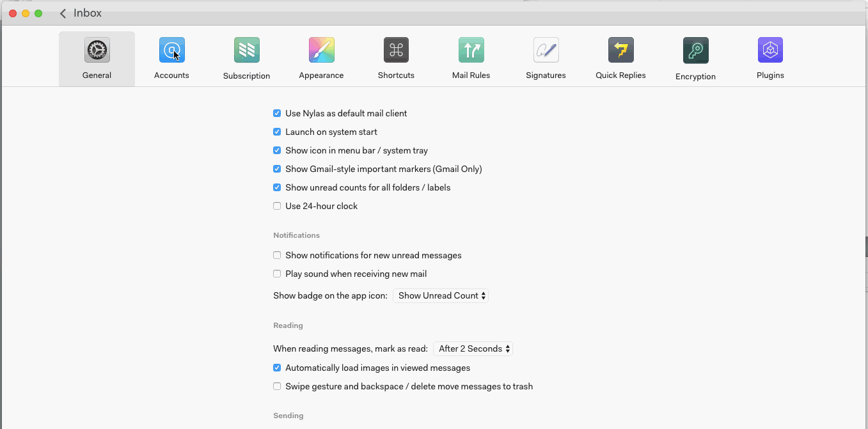Open the Show Unread Count dropdown

point(441,295)
